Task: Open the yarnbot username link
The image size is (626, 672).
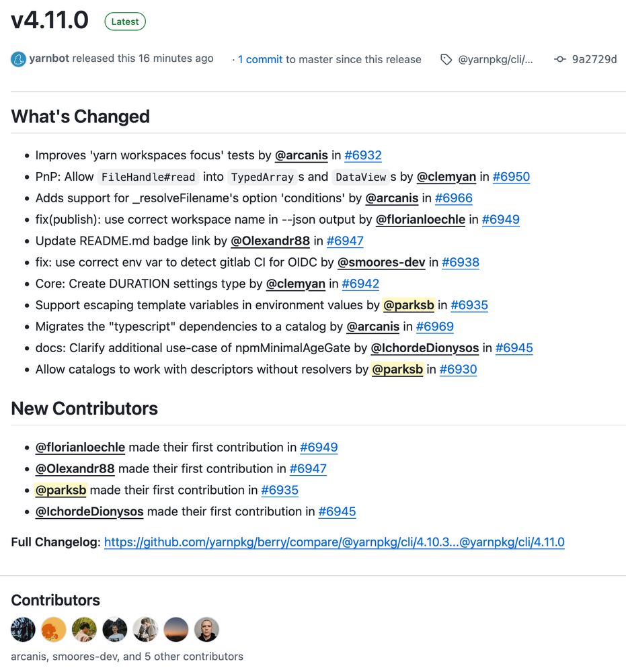Action: pos(49,58)
